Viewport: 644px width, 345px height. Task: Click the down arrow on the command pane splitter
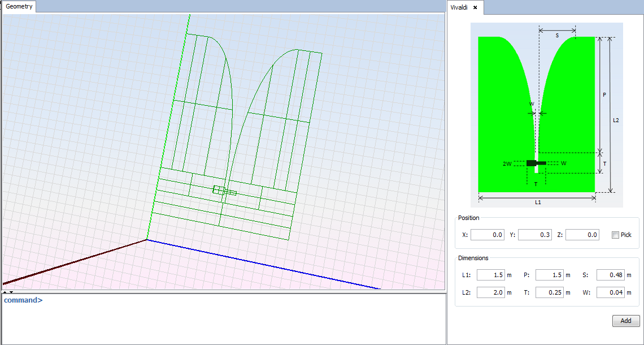point(11,292)
